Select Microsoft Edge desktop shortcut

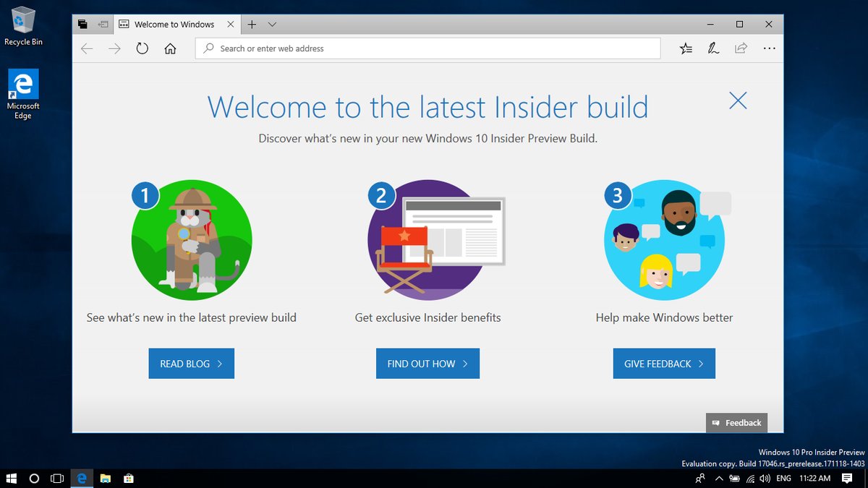(x=23, y=94)
